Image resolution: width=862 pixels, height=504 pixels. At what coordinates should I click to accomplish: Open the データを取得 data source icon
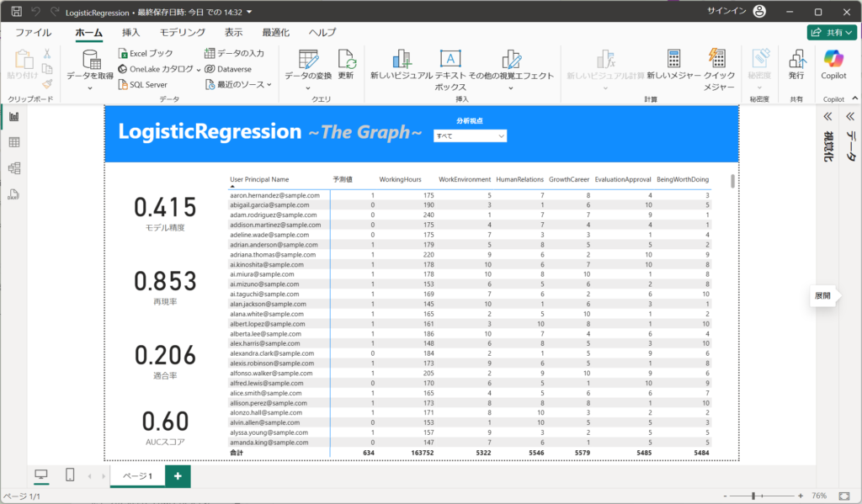[91, 59]
